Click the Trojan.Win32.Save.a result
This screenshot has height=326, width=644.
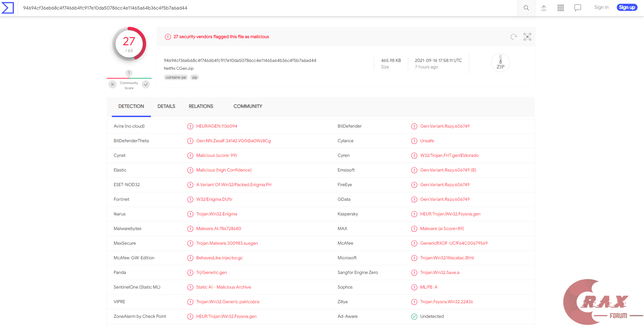440,273
